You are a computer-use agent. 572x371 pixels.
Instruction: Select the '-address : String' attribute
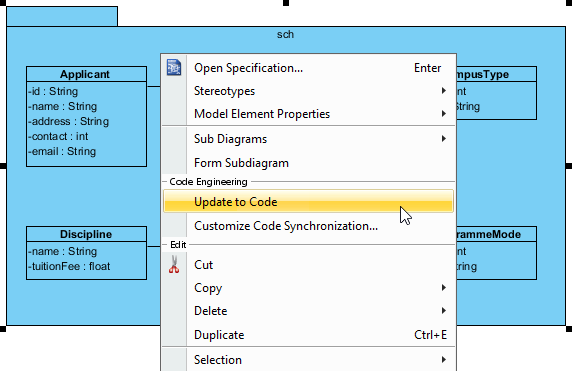(x=69, y=121)
